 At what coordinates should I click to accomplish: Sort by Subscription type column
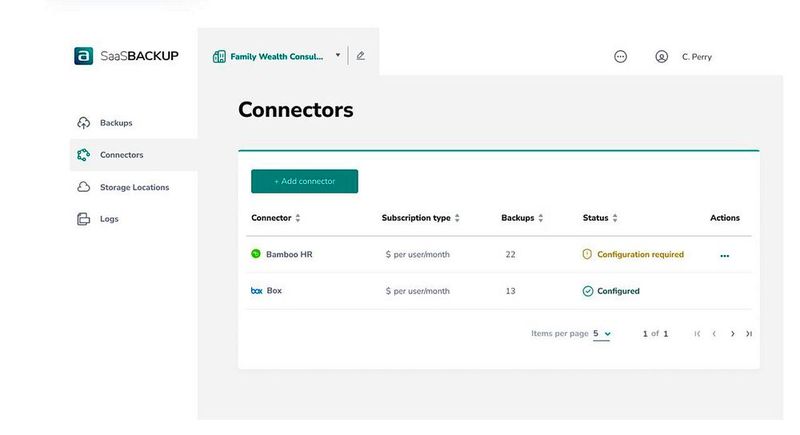click(x=457, y=218)
